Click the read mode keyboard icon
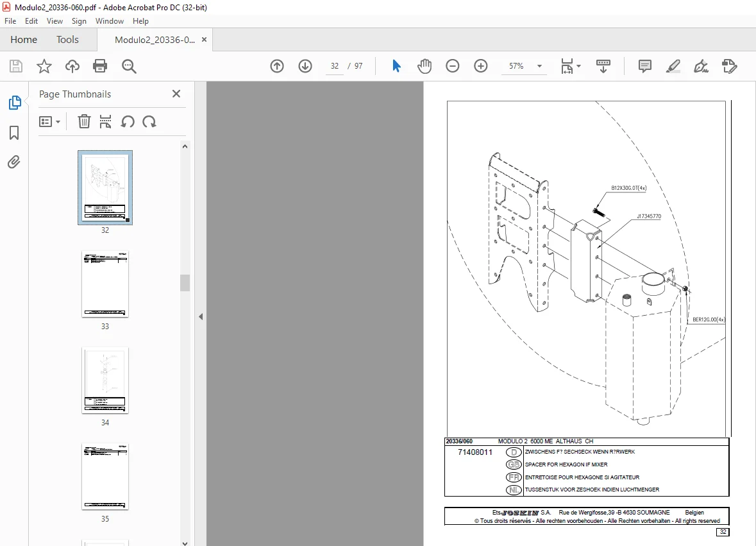The width and height of the screenshot is (756, 546). [603, 66]
